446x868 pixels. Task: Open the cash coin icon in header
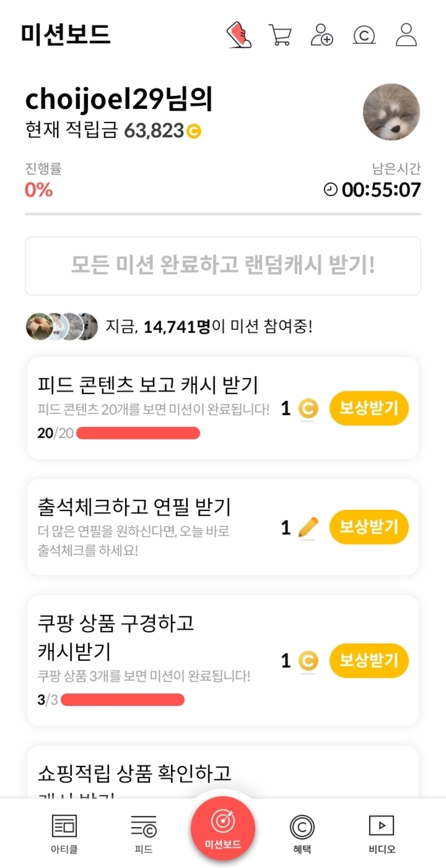click(x=364, y=35)
